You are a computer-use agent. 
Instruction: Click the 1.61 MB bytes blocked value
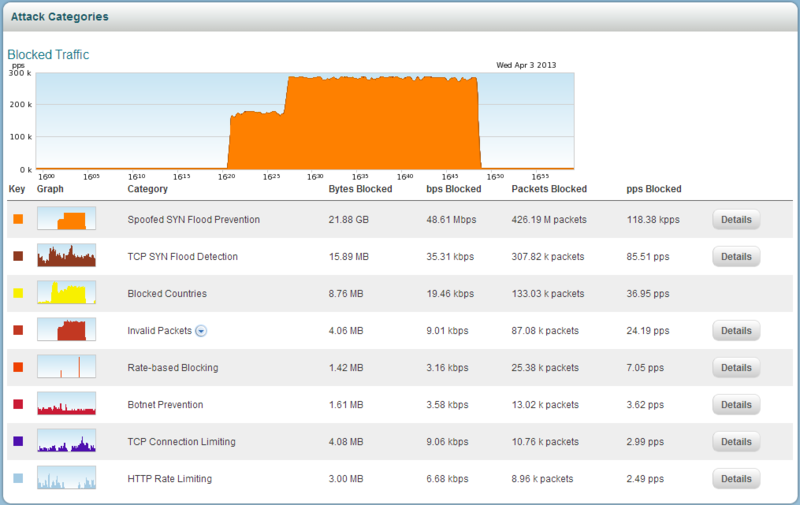pyautogui.click(x=346, y=405)
